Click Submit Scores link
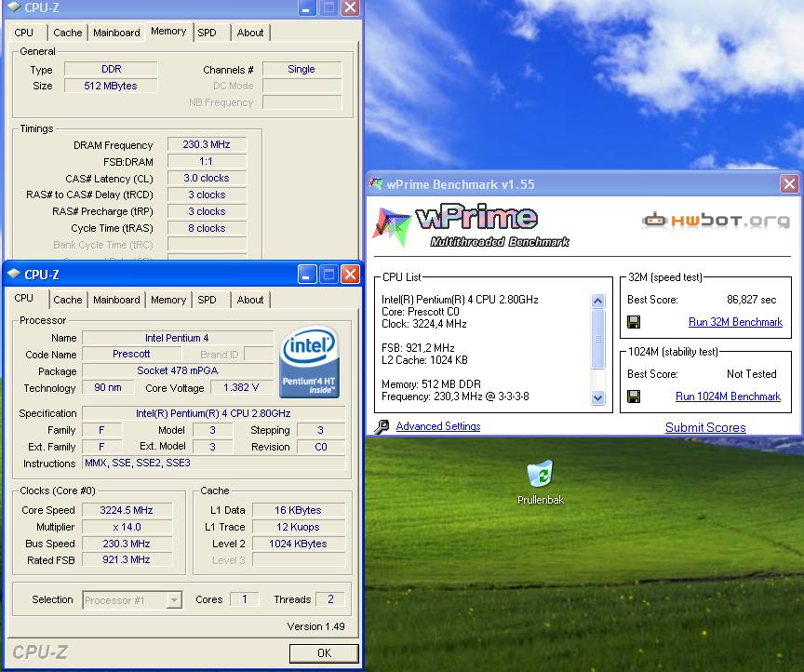This screenshot has width=804, height=672. click(x=705, y=427)
